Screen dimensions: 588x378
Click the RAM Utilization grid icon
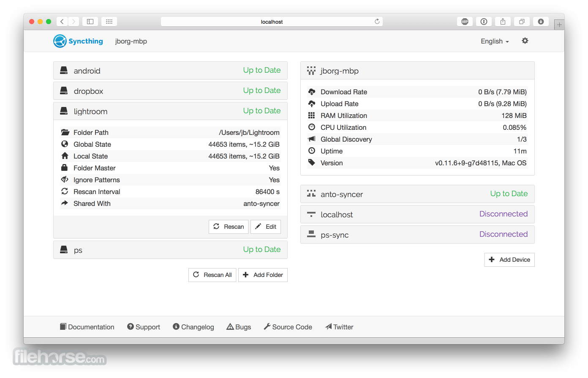click(311, 115)
